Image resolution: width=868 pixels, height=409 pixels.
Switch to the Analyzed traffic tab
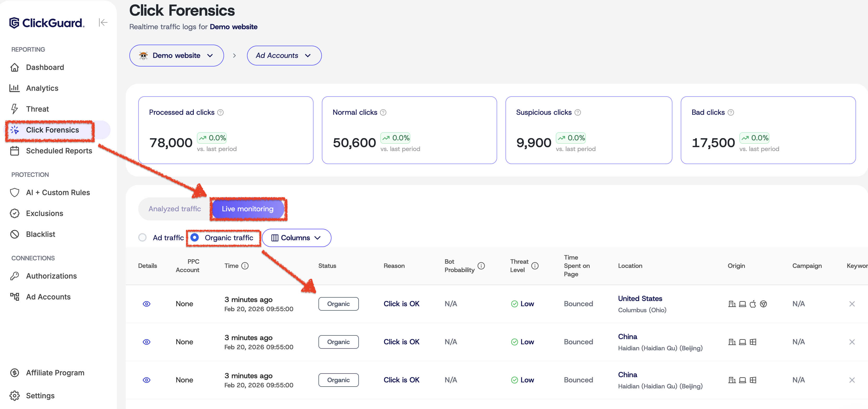(x=174, y=209)
